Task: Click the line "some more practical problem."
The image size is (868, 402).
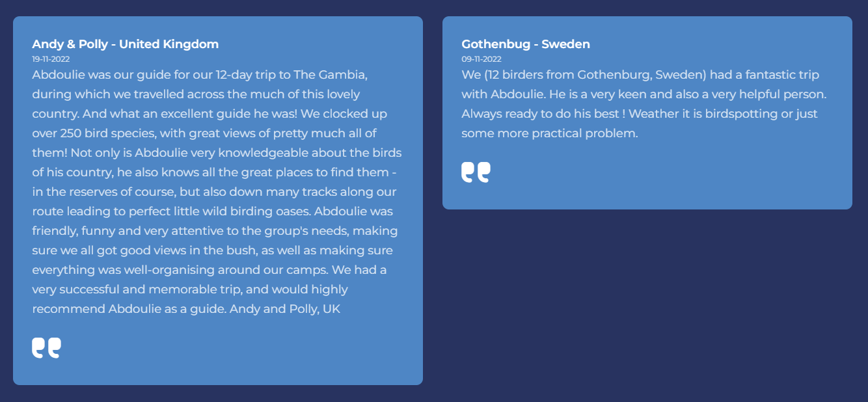Action: click(x=550, y=133)
